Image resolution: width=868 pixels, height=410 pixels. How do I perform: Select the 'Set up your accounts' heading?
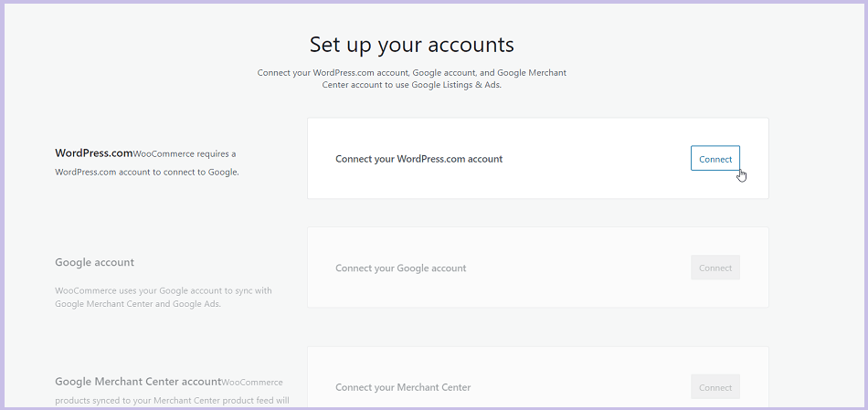pyautogui.click(x=412, y=44)
